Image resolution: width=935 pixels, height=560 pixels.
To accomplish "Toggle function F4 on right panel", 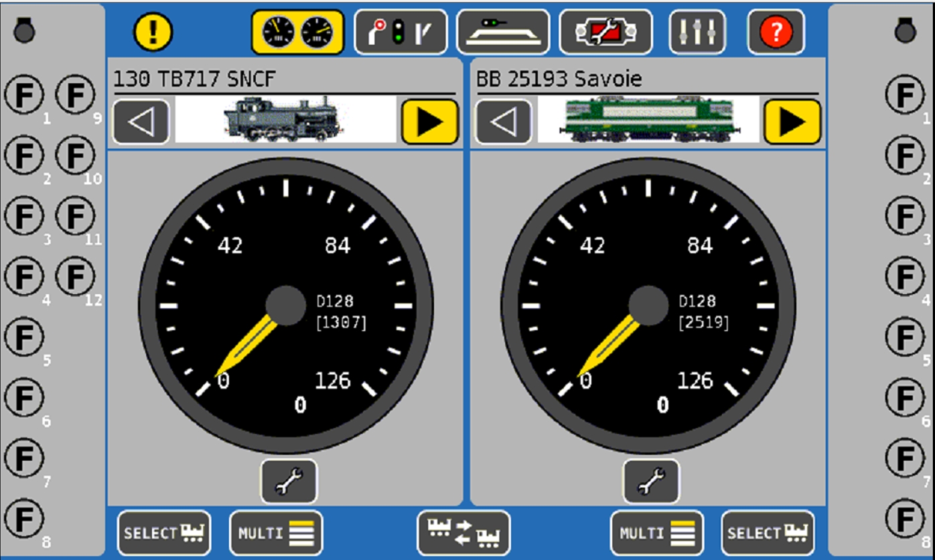I will 905,277.
